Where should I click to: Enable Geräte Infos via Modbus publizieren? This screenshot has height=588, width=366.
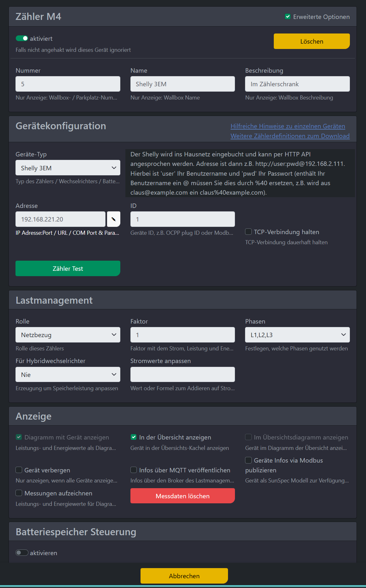tap(249, 460)
